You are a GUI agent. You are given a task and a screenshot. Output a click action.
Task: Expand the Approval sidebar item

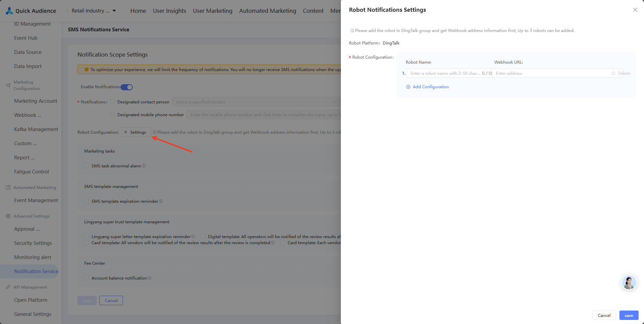(x=27, y=229)
